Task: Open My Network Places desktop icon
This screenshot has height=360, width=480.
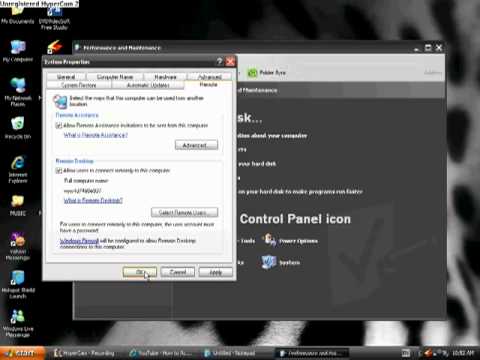Action: [x=18, y=91]
